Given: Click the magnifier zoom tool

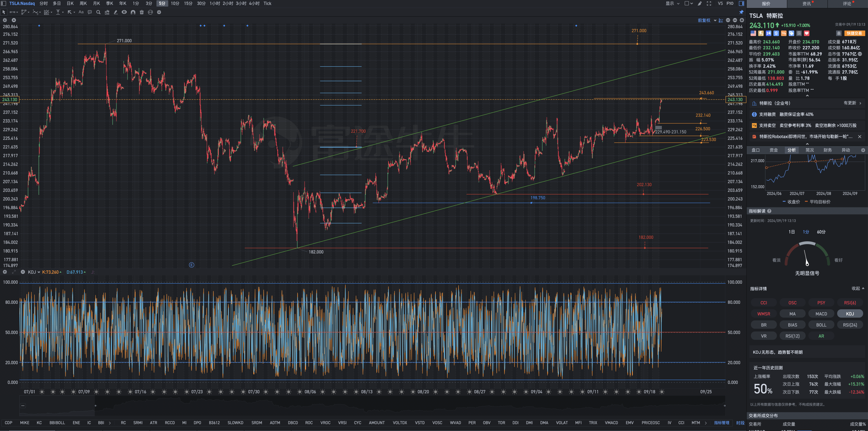Looking at the screenshot, I should tap(98, 12).
